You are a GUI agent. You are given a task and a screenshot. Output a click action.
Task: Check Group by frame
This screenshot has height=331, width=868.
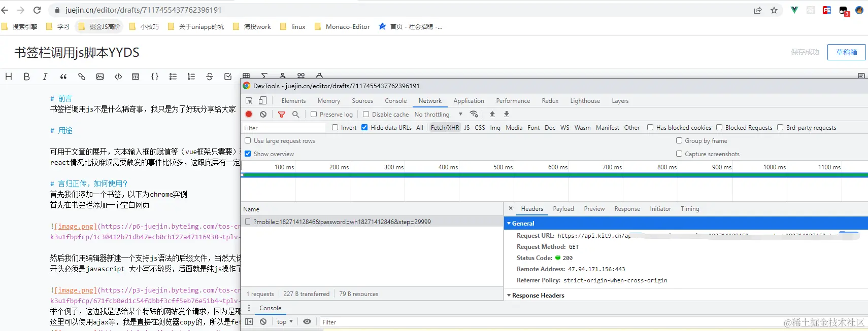[679, 140]
